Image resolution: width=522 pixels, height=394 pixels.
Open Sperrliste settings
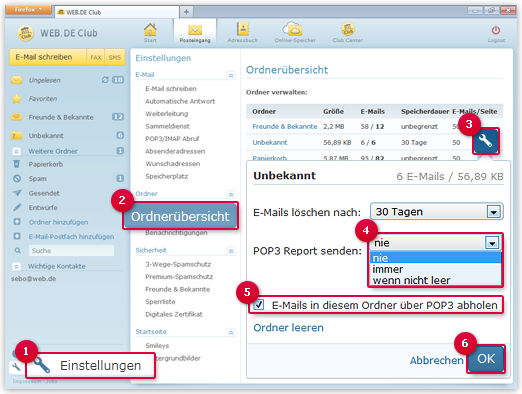tap(160, 301)
